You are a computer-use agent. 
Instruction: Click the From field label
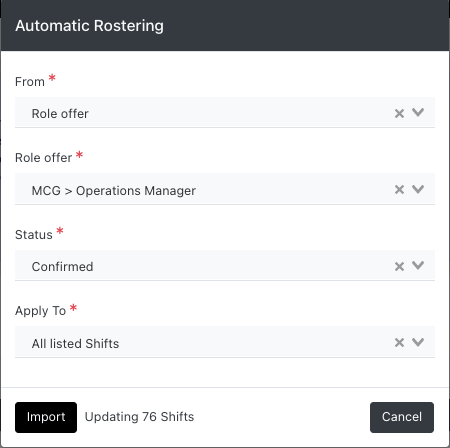pyautogui.click(x=30, y=82)
